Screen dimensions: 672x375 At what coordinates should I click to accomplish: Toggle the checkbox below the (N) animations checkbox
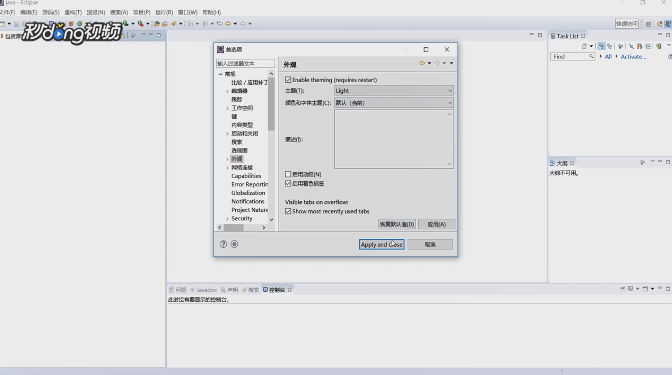pos(288,183)
